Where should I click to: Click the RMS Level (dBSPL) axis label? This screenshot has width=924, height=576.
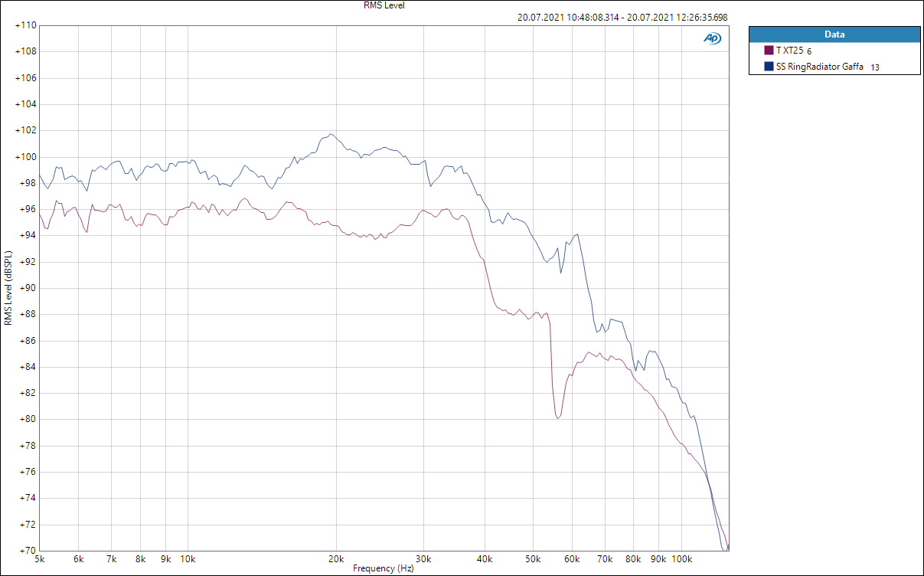[x=8, y=288]
